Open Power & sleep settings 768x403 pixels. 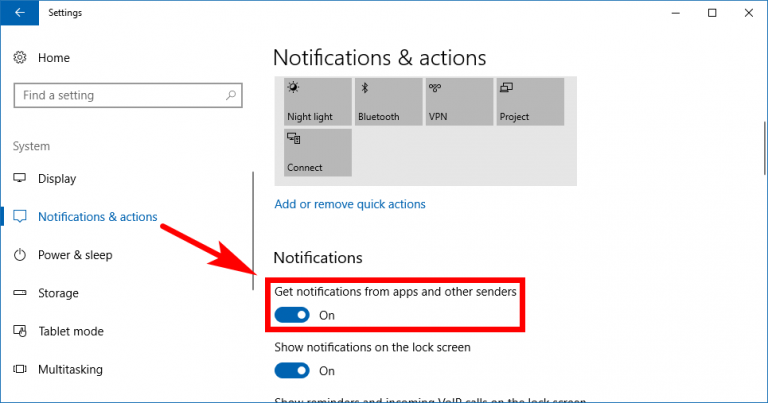click(75, 255)
